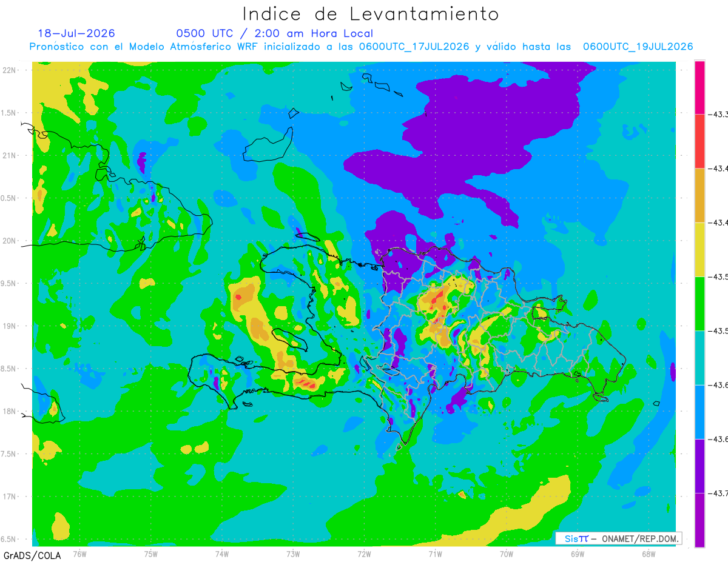
Task: Click the title 'Indice de Levantamiento'
Action: click(x=371, y=13)
